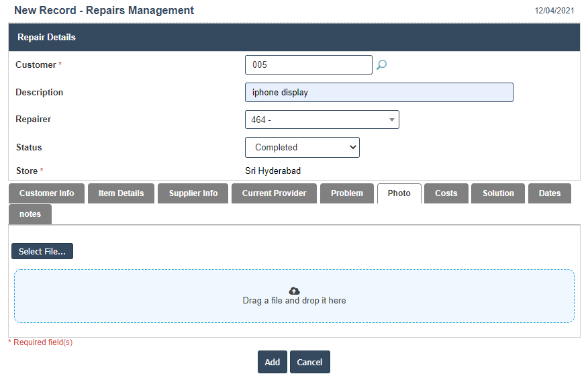Open the Repairer dropdown showing 464
Image resolution: width=588 pixels, height=376 pixels.
pyautogui.click(x=322, y=120)
